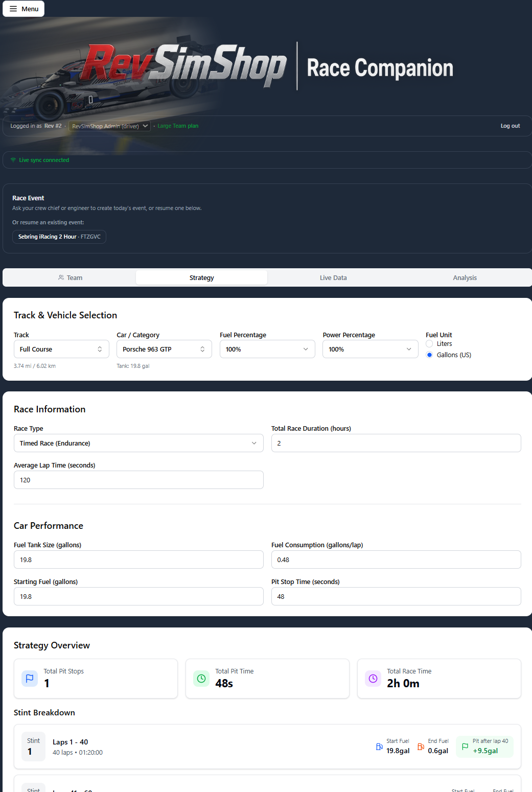Open the Race Type dropdown

click(138, 443)
